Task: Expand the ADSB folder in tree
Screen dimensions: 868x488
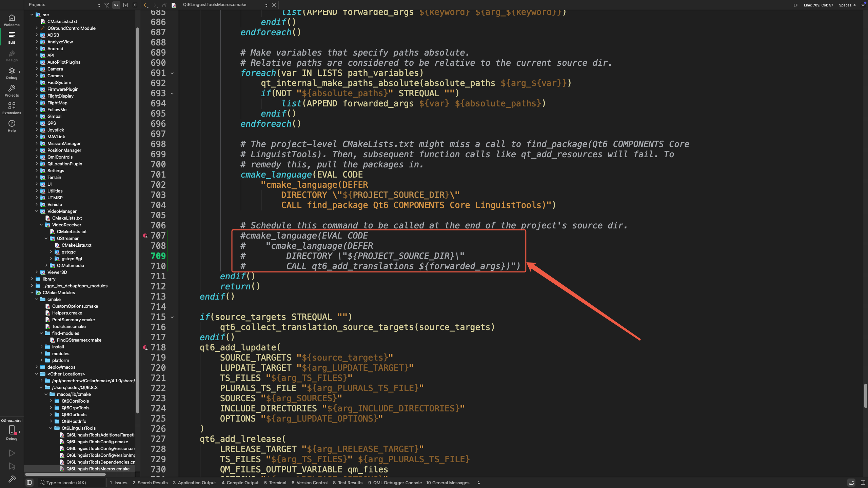Action: pyautogui.click(x=37, y=35)
